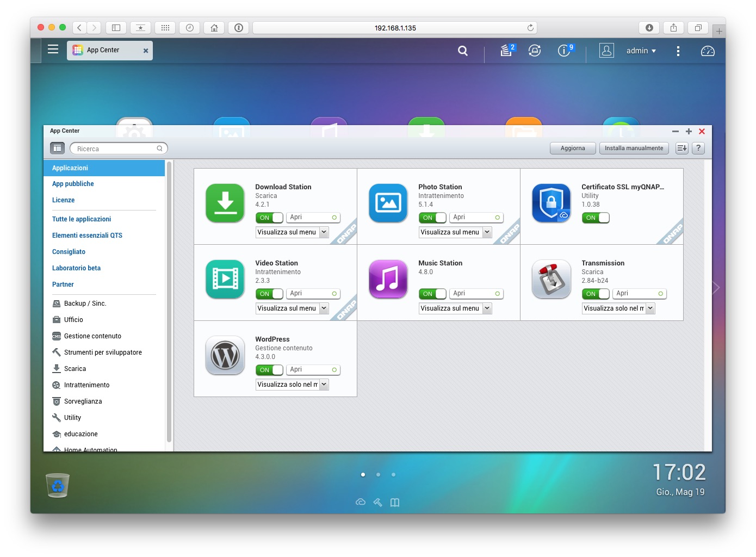Click the cloud icon at desktop bottom
The width and height of the screenshot is (756, 557).
pos(361,502)
